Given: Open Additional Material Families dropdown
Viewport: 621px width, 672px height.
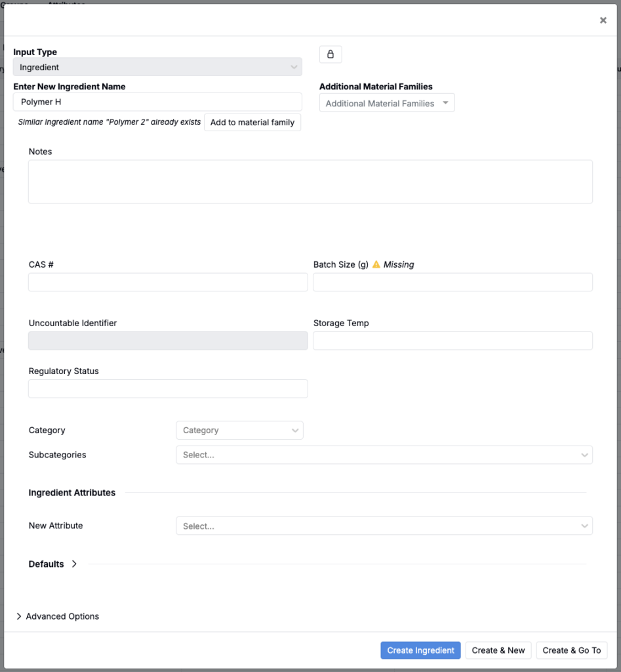Looking at the screenshot, I should [x=387, y=103].
